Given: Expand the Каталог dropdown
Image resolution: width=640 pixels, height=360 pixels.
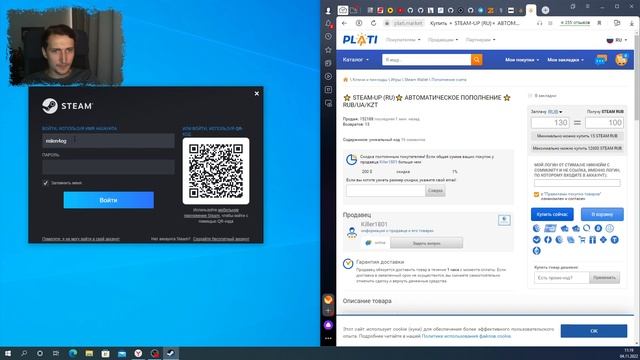Looking at the screenshot, I should 356,60.
